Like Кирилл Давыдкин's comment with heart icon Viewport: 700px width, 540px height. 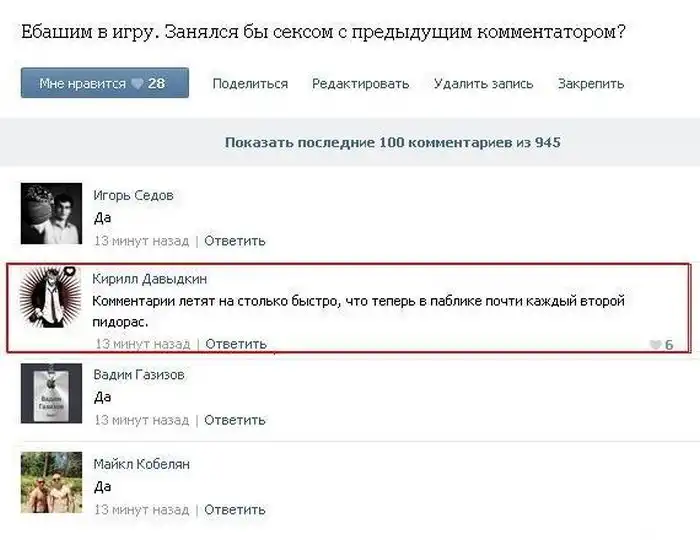655,345
